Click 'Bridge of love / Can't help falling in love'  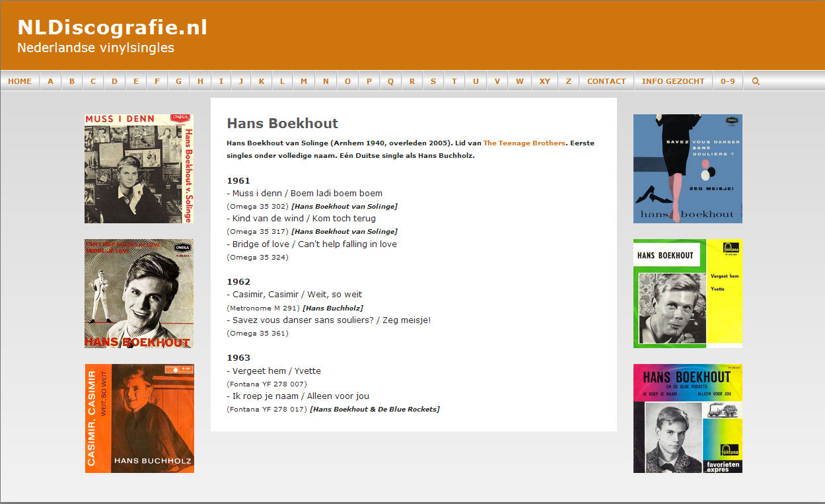point(312,244)
